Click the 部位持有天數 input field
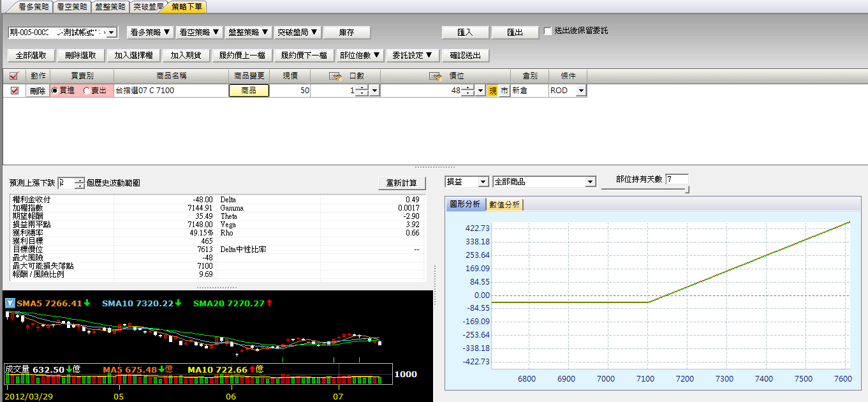Screen dimensions: 868x402 (676, 179)
